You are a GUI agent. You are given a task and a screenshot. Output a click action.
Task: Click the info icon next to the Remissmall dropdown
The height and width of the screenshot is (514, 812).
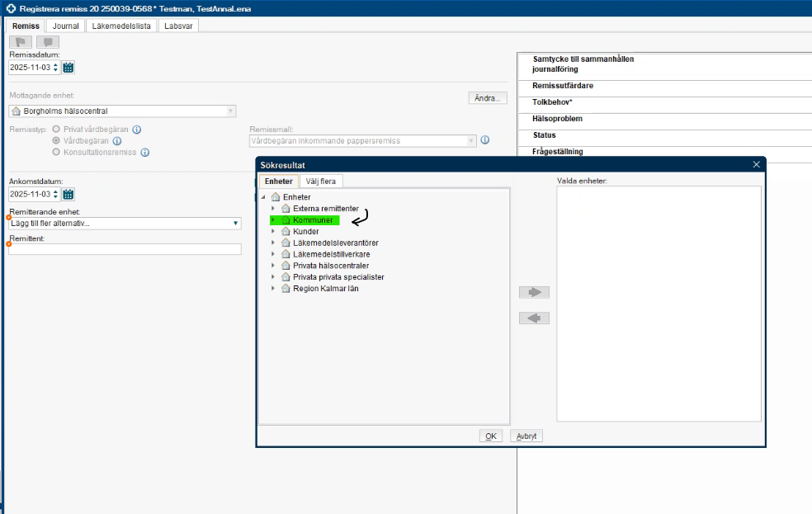pos(486,140)
